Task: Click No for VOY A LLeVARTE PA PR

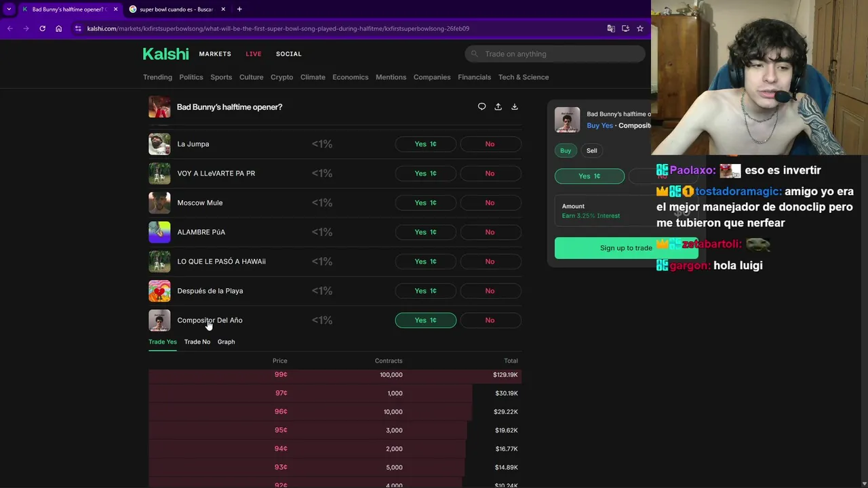Action: click(490, 174)
